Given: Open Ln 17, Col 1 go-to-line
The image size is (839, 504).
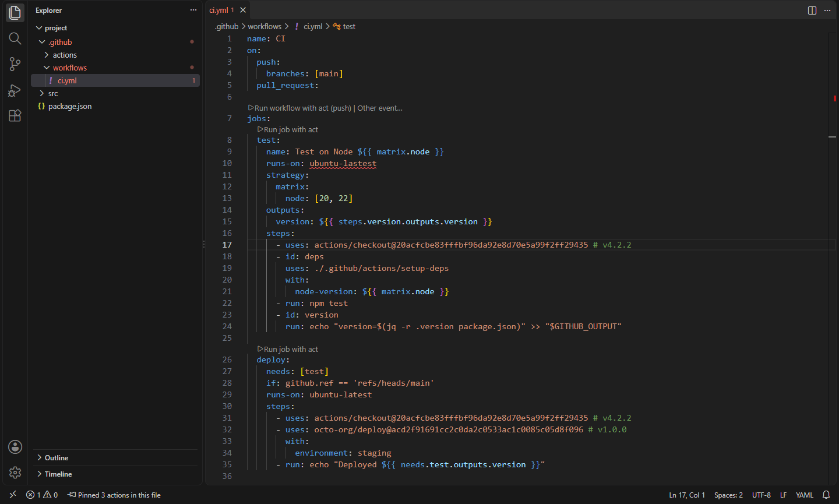Looking at the screenshot, I should pyautogui.click(x=687, y=495).
